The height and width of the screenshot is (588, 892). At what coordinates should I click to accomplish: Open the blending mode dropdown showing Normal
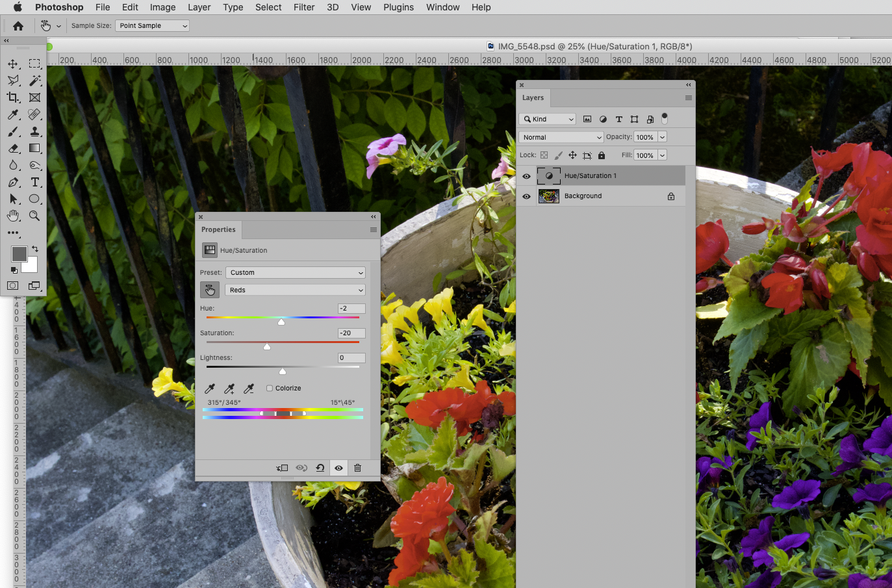coord(560,137)
